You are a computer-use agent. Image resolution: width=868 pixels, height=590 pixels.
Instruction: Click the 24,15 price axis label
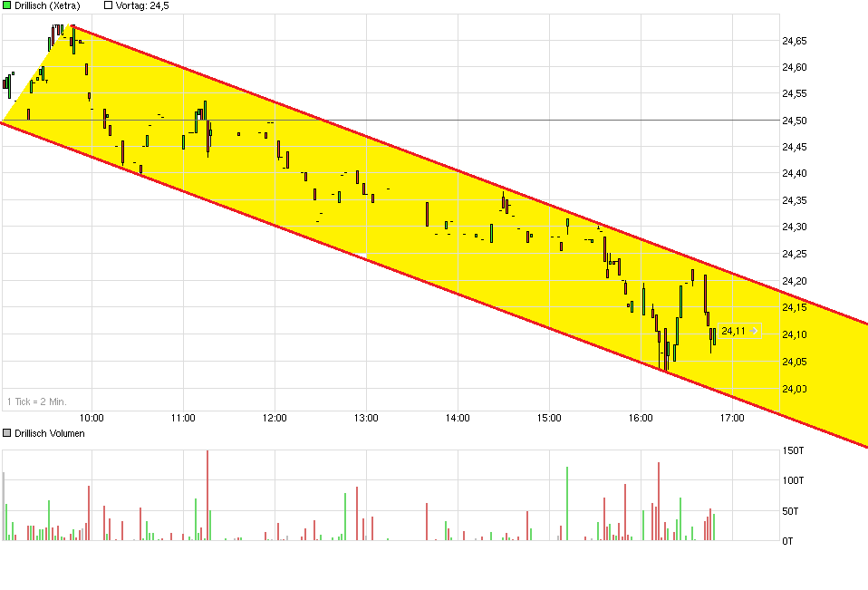[794, 308]
